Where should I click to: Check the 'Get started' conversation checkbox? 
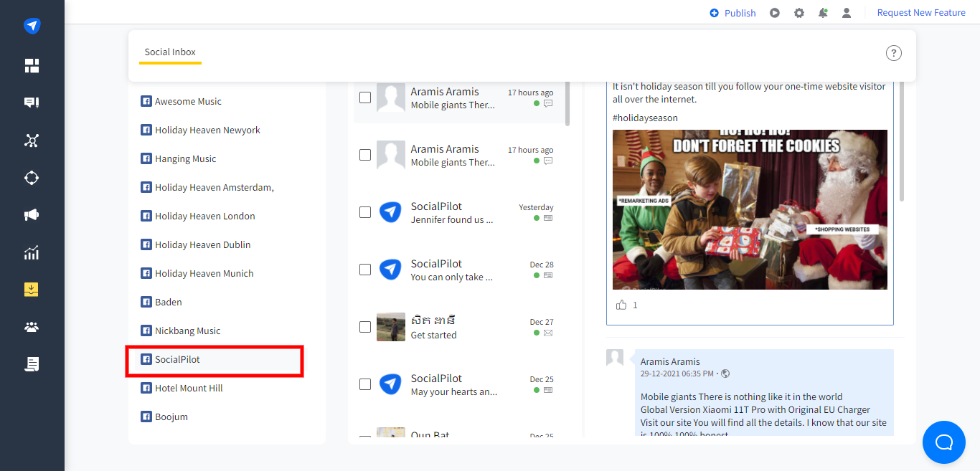coord(365,327)
